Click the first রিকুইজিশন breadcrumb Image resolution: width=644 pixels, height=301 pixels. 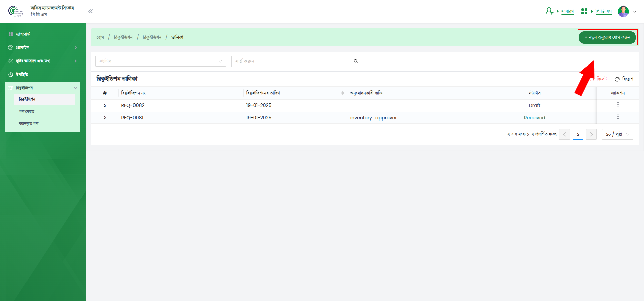point(123,37)
